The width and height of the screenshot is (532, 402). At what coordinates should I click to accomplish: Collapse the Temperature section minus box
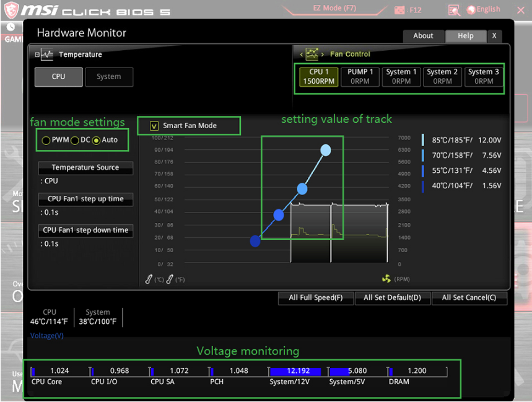point(37,55)
